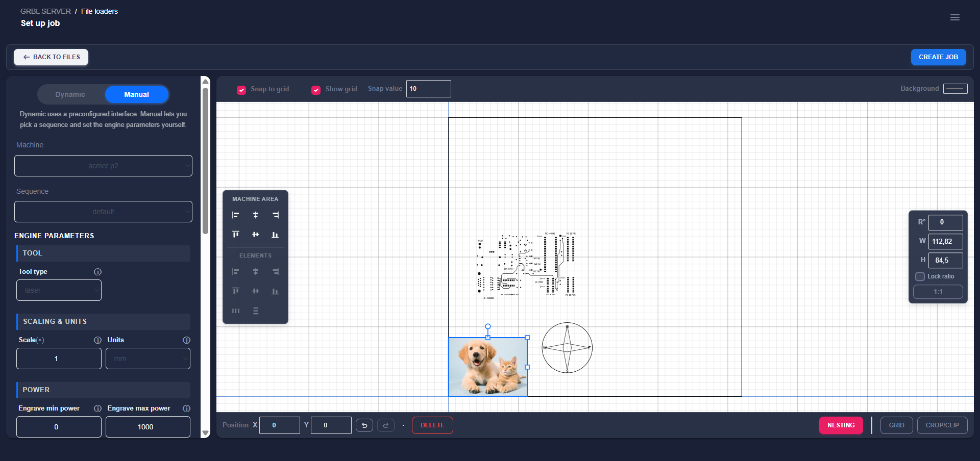Go back to files

[x=51, y=57]
